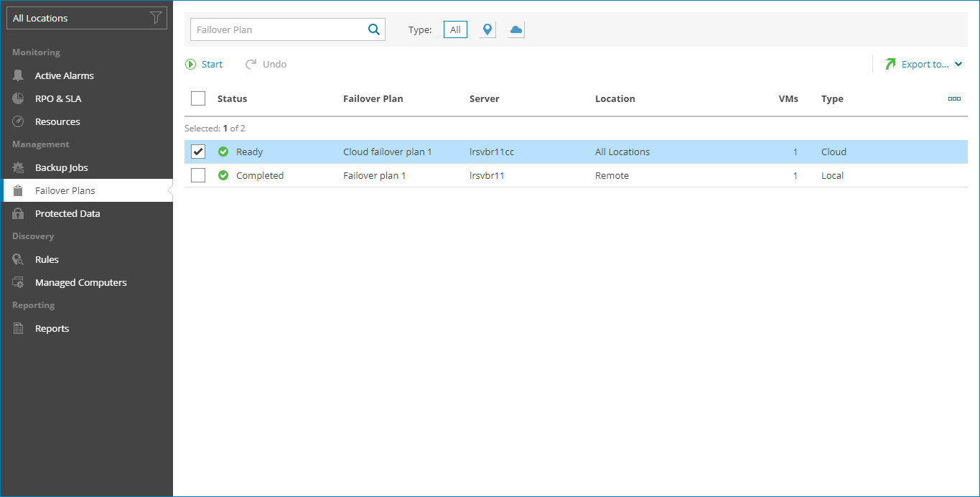Click the 'lrsvbr11cc' server cell

(492, 152)
